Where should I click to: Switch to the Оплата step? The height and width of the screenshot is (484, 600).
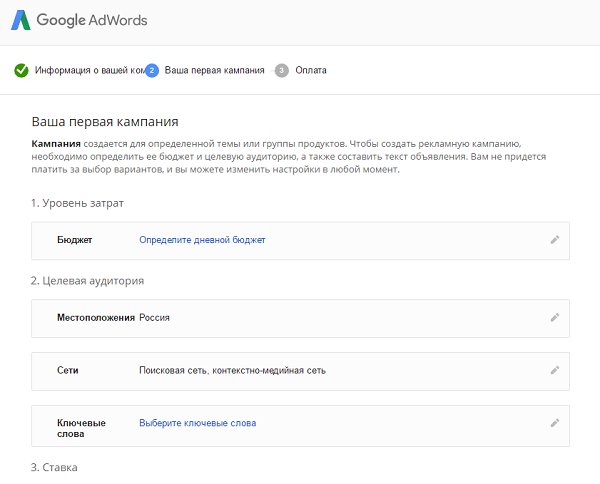click(x=311, y=70)
